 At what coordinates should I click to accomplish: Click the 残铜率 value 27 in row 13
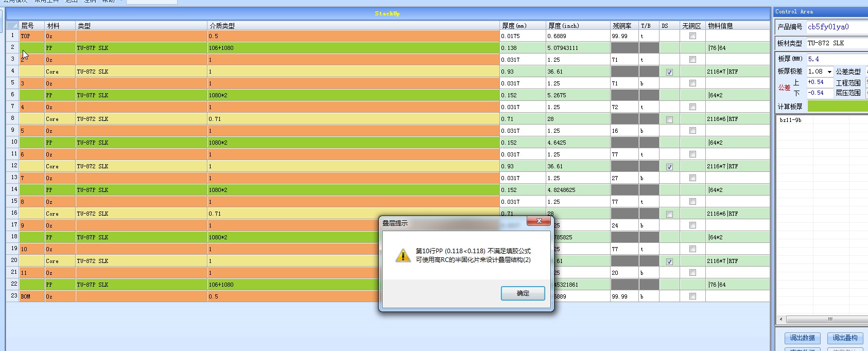coord(624,178)
